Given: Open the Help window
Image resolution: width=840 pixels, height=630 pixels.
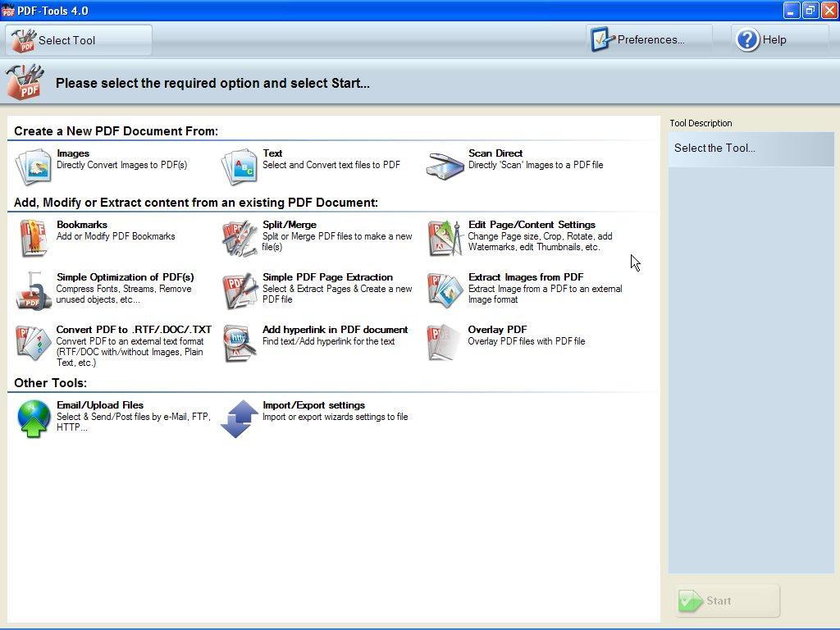Looking at the screenshot, I should click(x=763, y=39).
